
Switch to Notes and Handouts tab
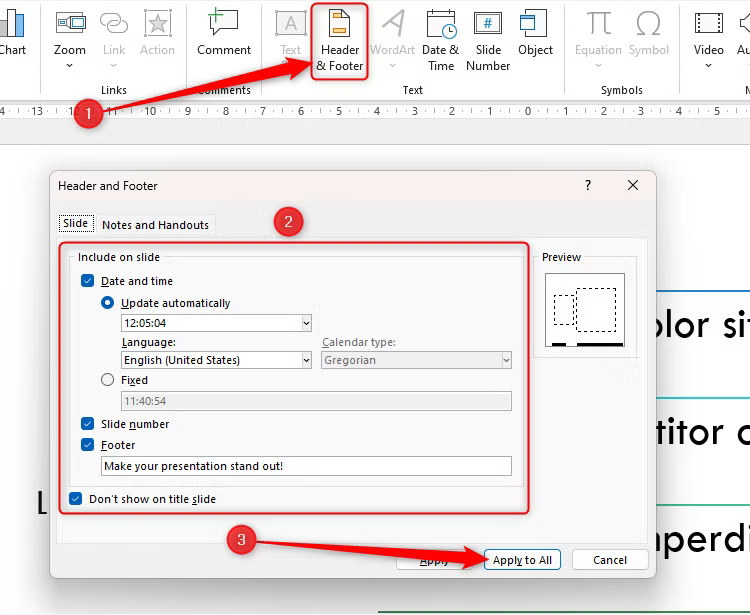point(155,225)
